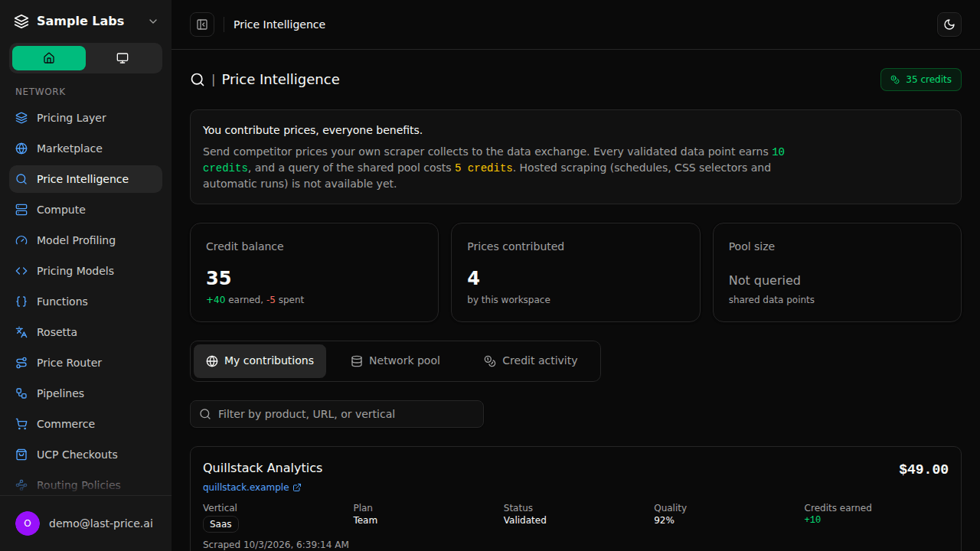Open the Credit activity tab

[x=531, y=361]
